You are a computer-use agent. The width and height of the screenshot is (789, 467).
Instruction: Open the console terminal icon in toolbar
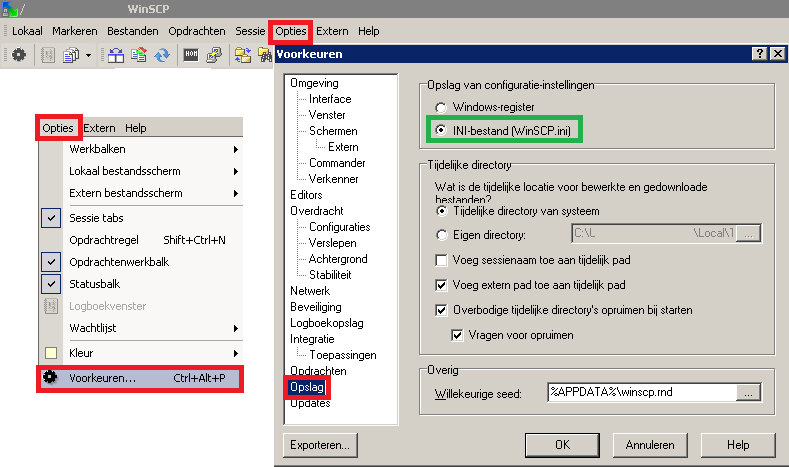tap(191, 55)
